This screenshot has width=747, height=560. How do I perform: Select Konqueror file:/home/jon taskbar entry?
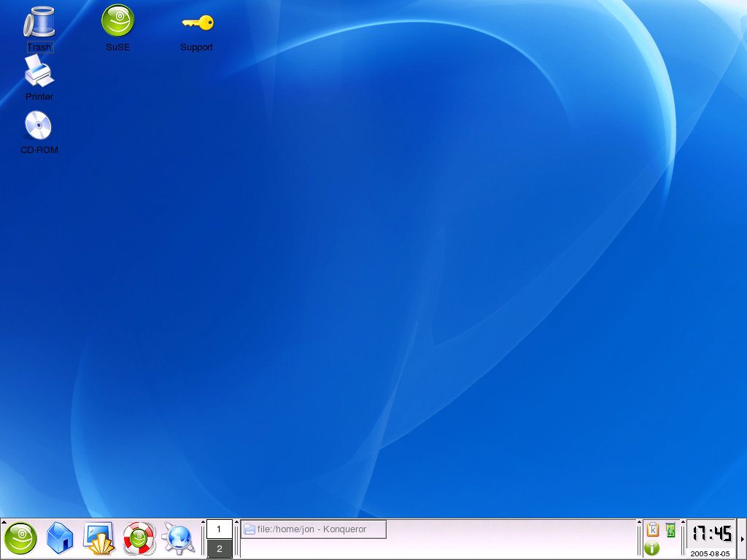[314, 529]
